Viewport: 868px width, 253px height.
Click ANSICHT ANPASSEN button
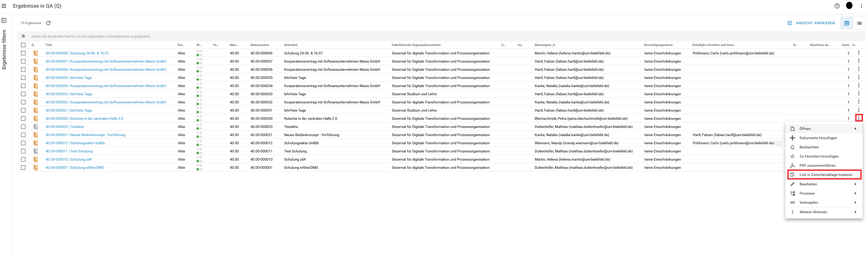point(811,23)
